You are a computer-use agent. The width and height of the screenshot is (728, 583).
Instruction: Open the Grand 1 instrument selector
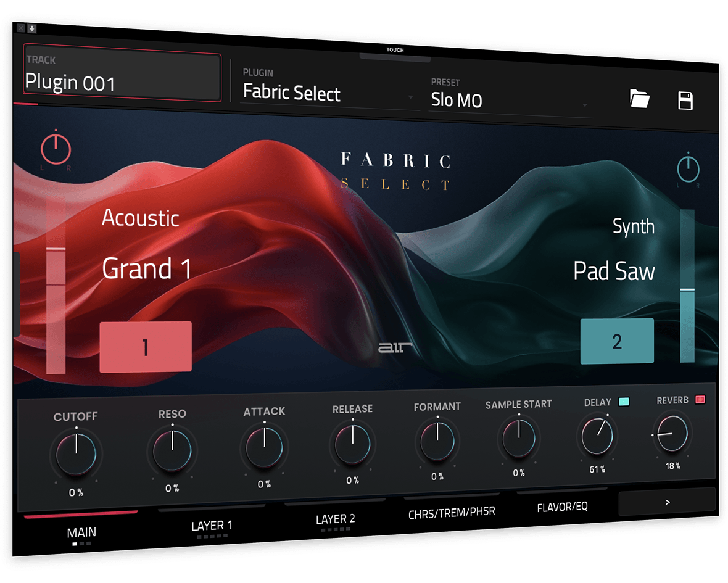click(147, 269)
